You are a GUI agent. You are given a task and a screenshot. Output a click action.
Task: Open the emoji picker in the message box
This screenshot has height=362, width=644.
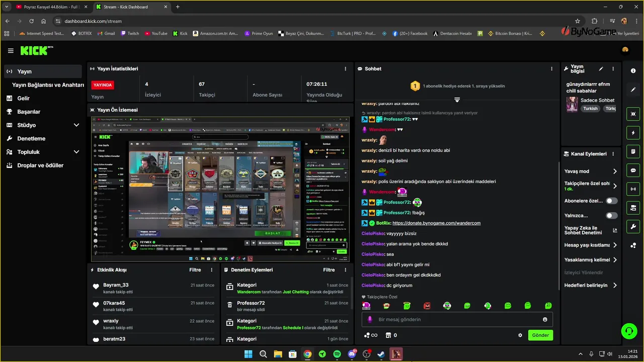coord(545,319)
